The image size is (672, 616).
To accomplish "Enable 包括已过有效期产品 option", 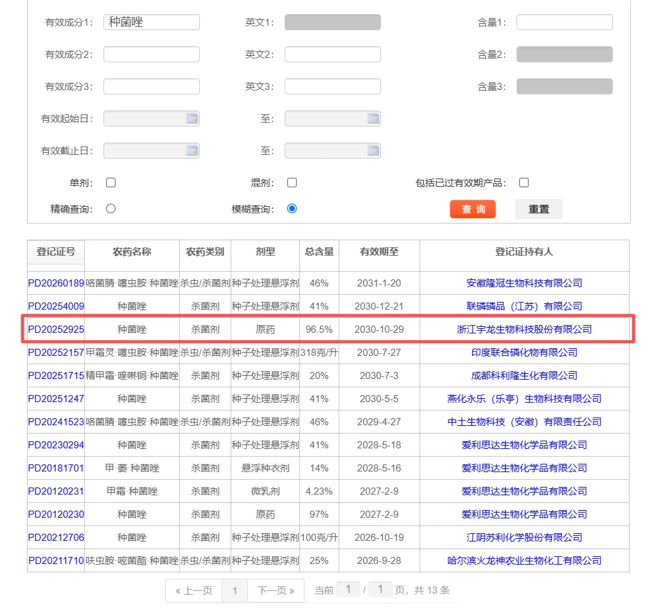I will [524, 182].
